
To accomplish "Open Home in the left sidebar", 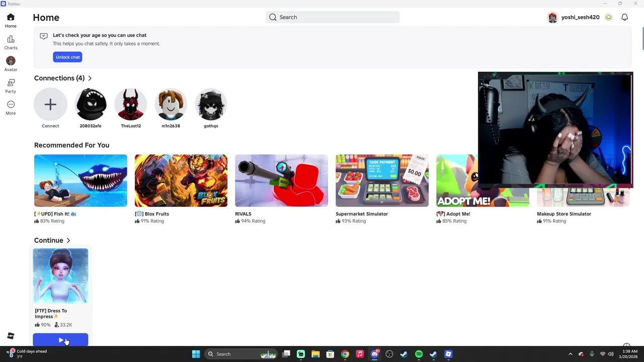I will coord(11,20).
